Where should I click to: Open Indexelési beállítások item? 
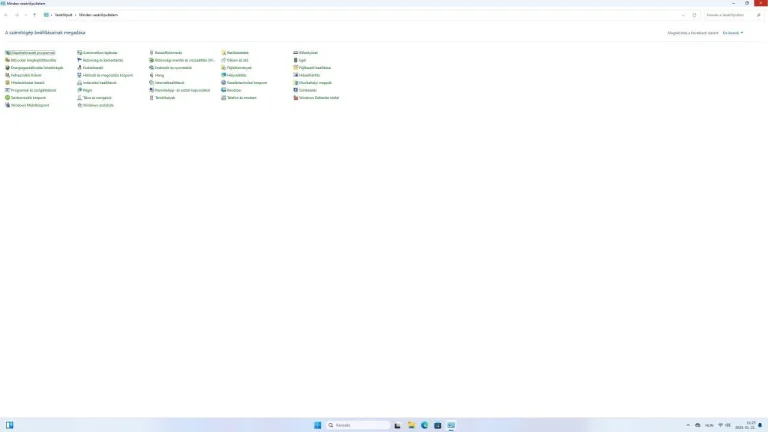(x=97, y=83)
